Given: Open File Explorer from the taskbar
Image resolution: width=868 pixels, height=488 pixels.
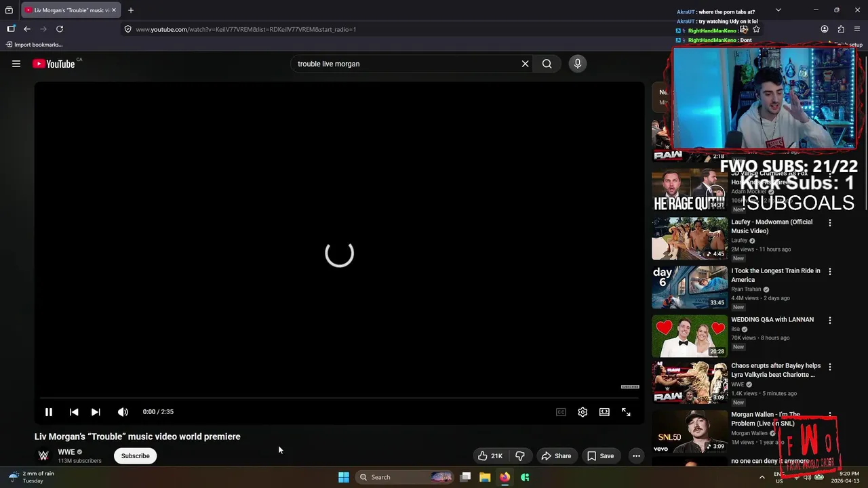Looking at the screenshot, I should click(x=485, y=477).
